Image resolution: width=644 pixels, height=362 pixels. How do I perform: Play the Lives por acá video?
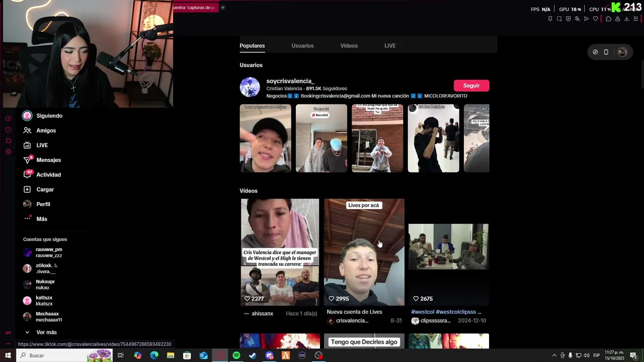pyautogui.click(x=364, y=252)
